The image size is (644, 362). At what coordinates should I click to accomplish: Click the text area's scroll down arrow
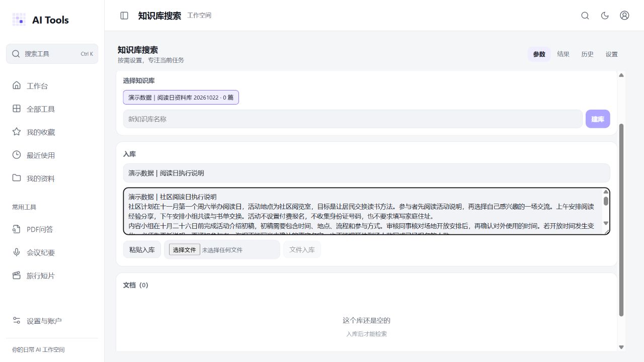pyautogui.click(x=606, y=223)
